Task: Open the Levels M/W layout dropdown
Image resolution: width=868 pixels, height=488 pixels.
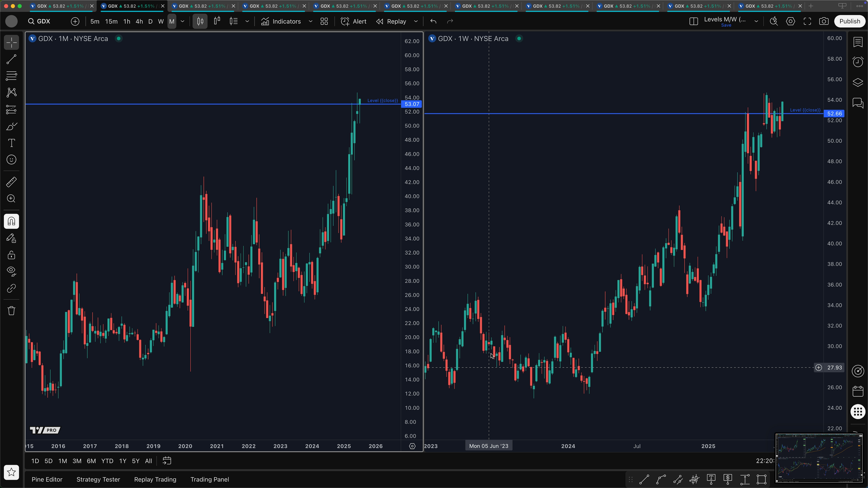Action: click(x=756, y=21)
